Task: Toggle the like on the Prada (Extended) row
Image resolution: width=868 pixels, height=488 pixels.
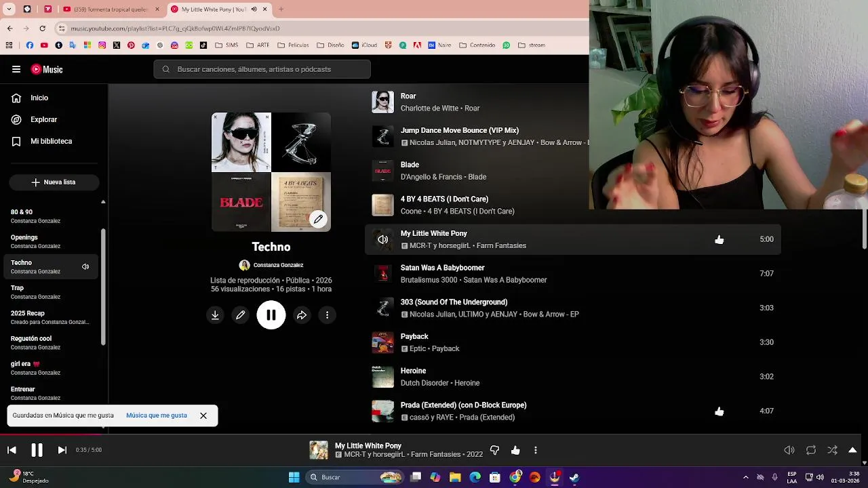Action: 719,411
